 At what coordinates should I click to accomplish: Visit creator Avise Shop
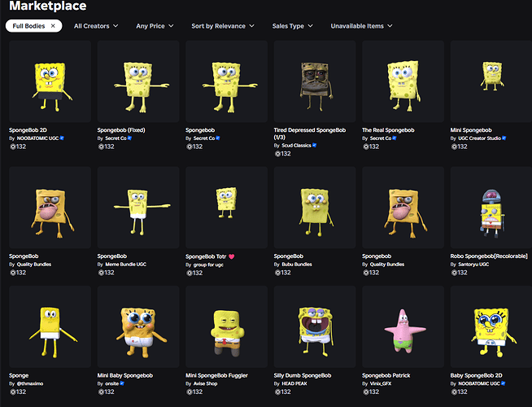(205, 383)
